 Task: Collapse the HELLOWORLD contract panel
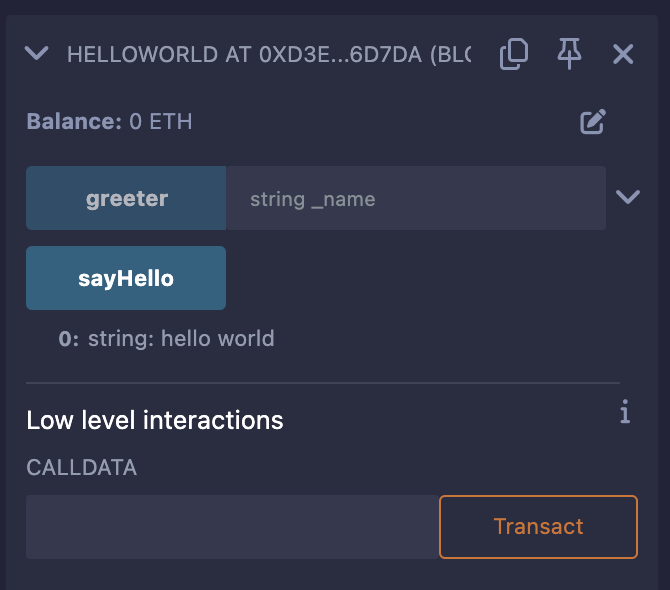click(37, 53)
